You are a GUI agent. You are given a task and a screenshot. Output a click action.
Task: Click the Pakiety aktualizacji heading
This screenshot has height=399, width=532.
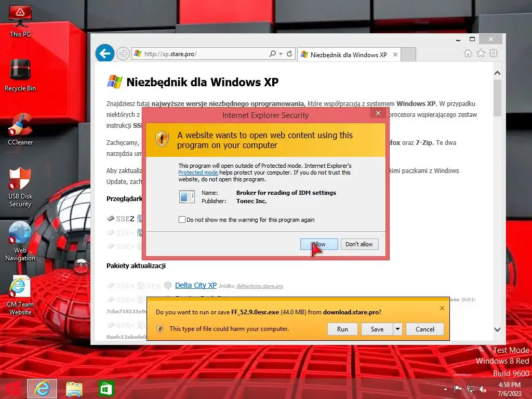(x=136, y=265)
